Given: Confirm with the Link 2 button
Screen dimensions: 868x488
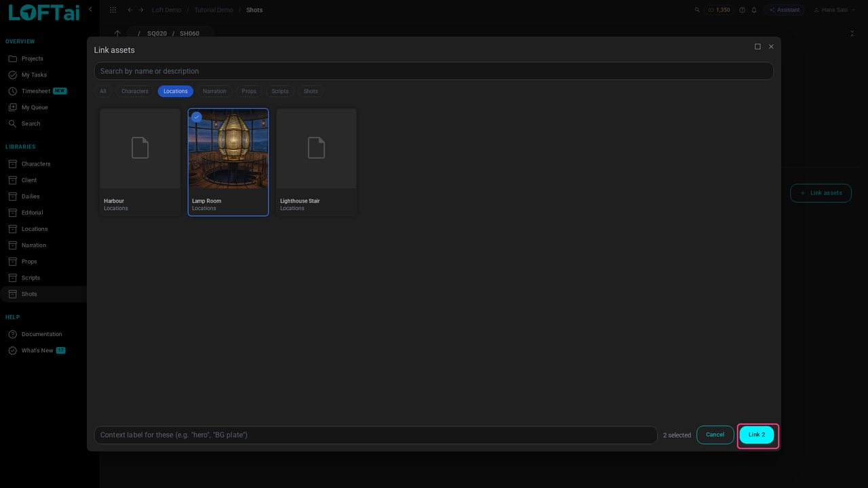Looking at the screenshot, I should 757,435.
